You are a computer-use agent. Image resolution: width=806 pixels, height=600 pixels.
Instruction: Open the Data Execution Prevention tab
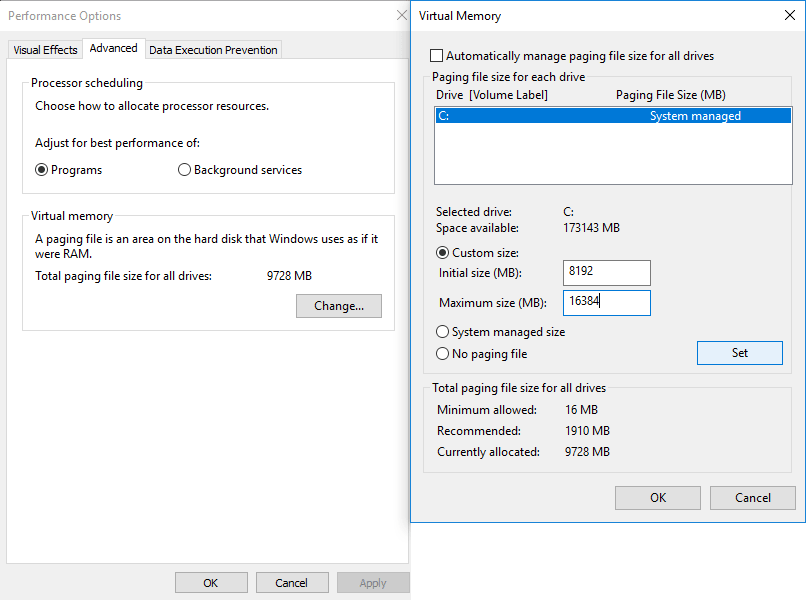213,50
